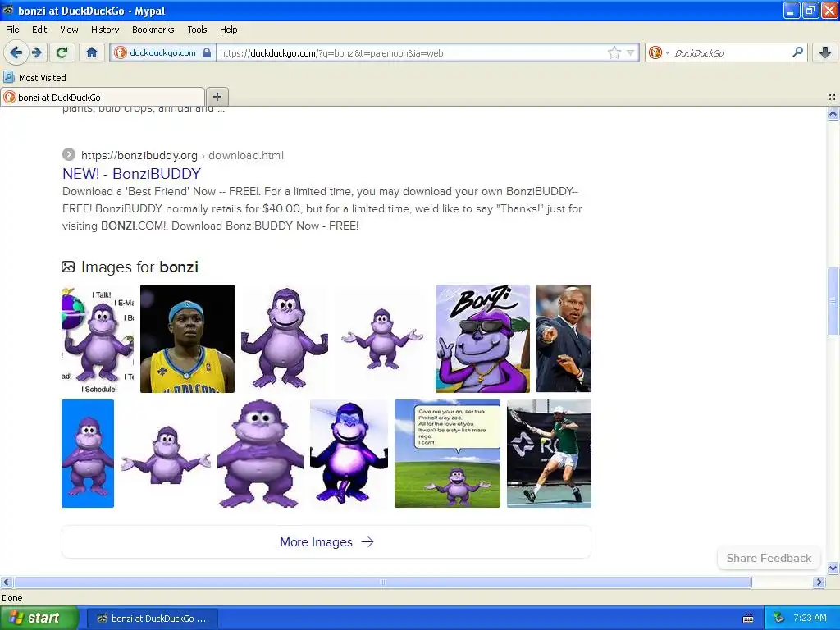Open the basketball player in yellow jersey thumbnail
840x630 pixels.
tap(187, 339)
